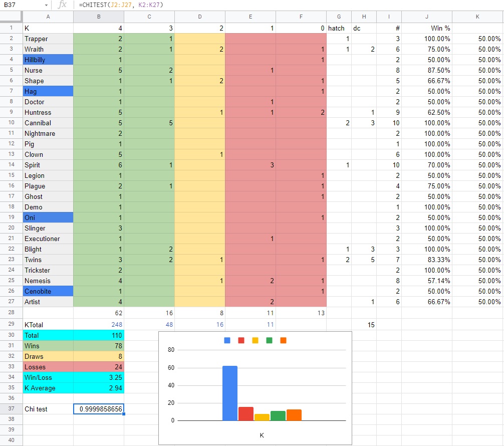The width and height of the screenshot is (504, 446).
Task: Select the value 15 in row 29
Action: [x=364, y=324]
